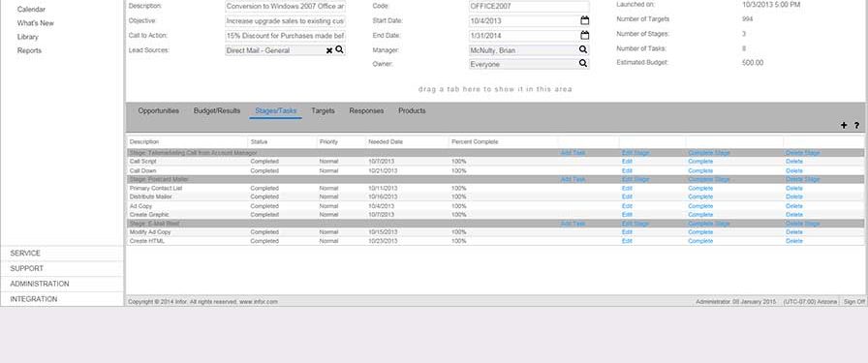The width and height of the screenshot is (868, 363).
Task: Click Add Task for E-Mail Blast stage
Action: [x=573, y=224]
